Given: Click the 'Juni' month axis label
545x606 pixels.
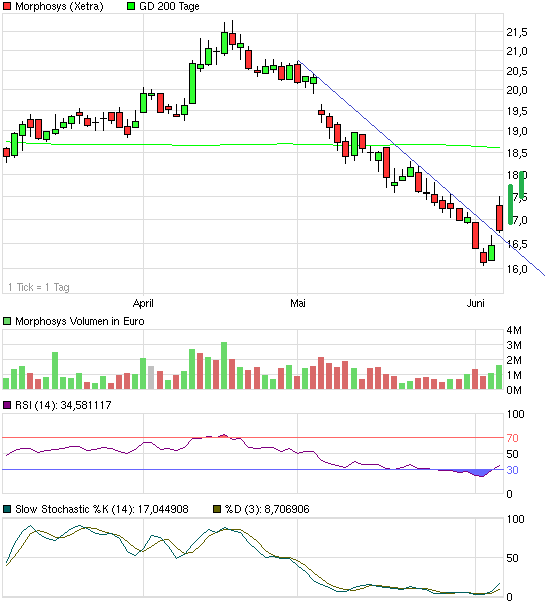Looking at the screenshot, I should pos(475,303).
